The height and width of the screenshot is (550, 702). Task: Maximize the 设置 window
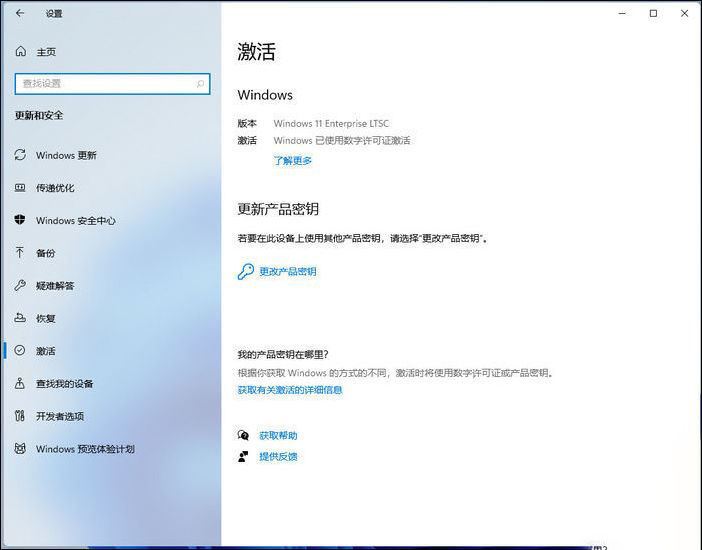coord(653,13)
